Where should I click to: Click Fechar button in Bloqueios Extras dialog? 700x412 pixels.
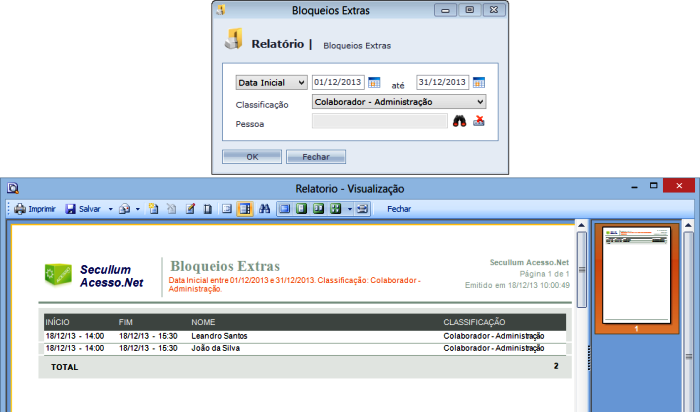[316, 157]
